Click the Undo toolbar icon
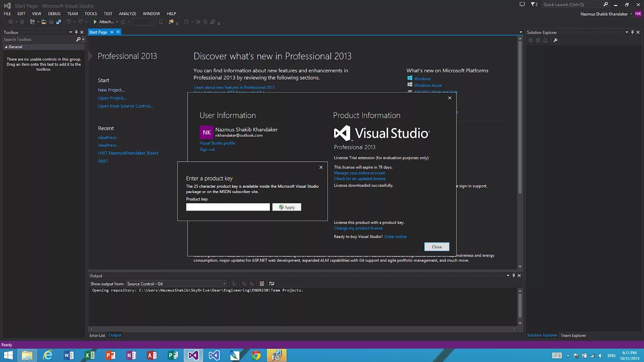Screen dimensions: 644x362 point(69,22)
